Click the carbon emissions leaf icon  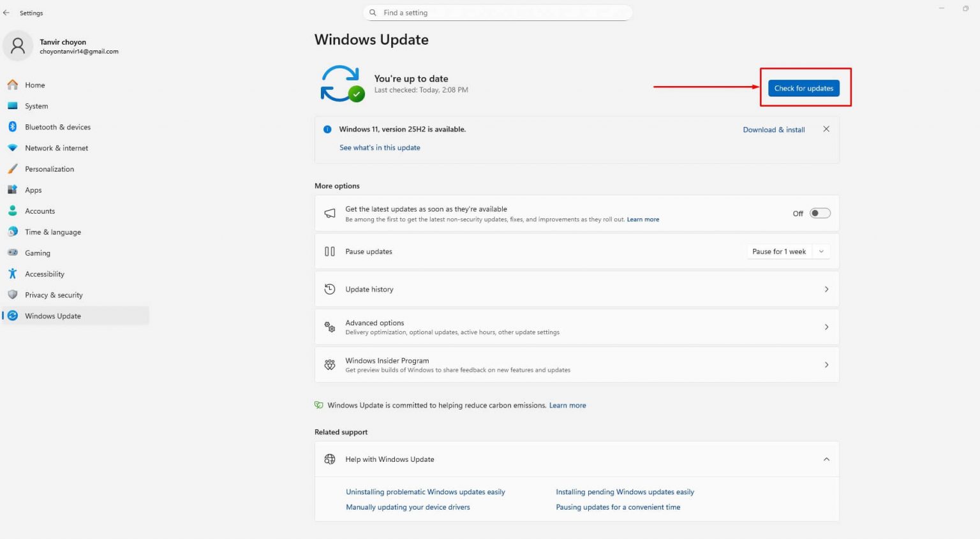319,405
